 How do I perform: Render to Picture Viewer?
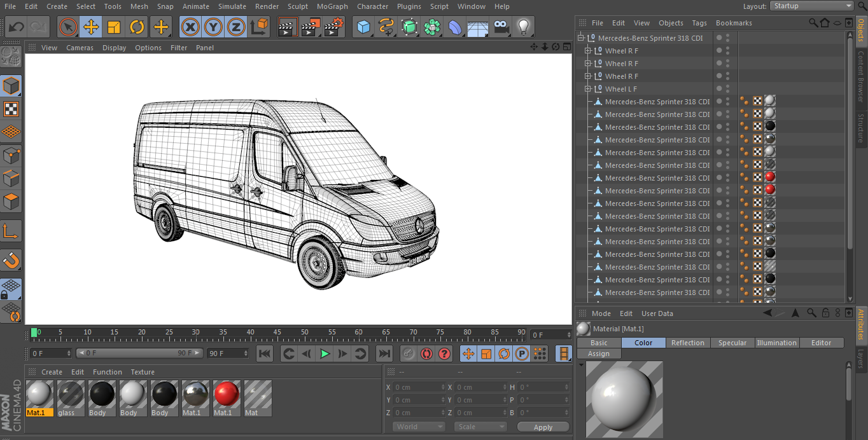click(x=311, y=27)
